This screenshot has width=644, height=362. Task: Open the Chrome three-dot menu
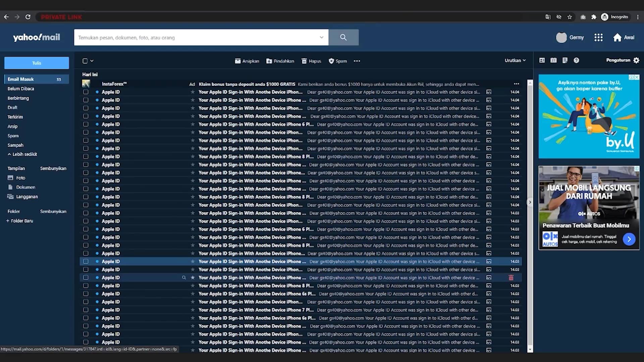pos(638,17)
